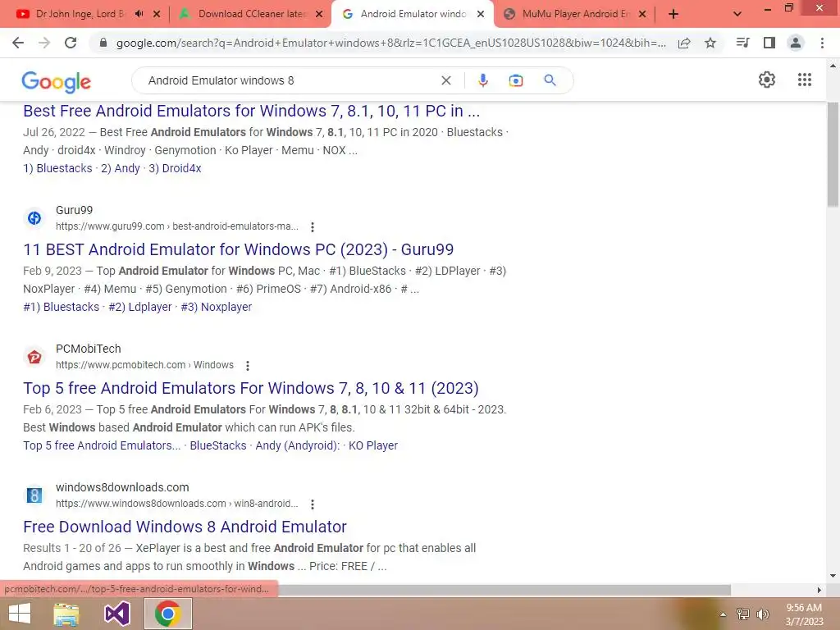This screenshot has width=840, height=630.
Task: Open the more options dots for the windows8downloads result
Action: [x=313, y=504]
